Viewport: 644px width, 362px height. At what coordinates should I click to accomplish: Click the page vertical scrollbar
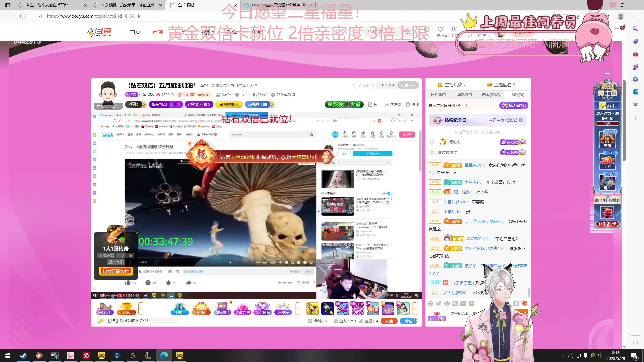click(x=624, y=121)
